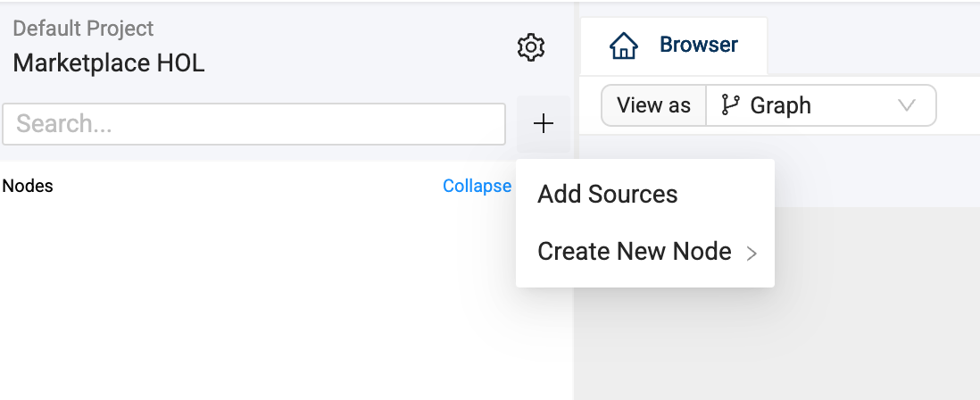Select Create New Node menu entry
Screen dimensions: 980x400
point(635,252)
